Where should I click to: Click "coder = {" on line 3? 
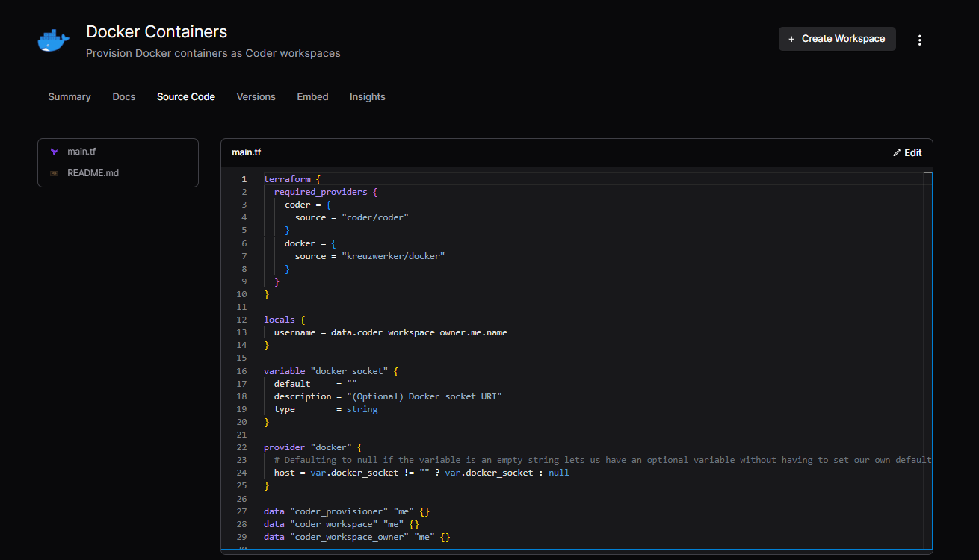click(308, 205)
